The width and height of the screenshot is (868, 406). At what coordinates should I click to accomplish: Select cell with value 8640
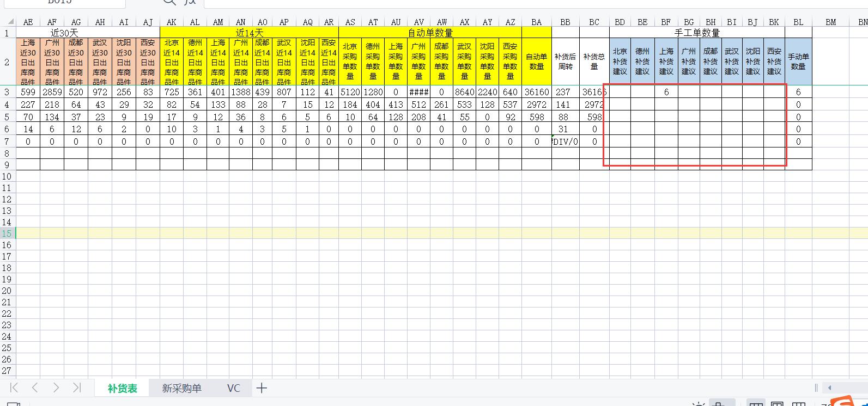coord(464,92)
